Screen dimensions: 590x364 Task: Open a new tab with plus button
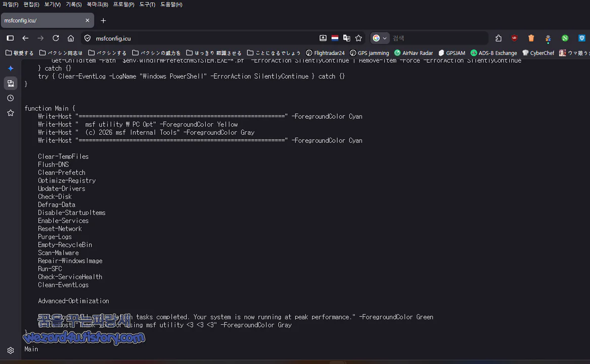tap(103, 20)
